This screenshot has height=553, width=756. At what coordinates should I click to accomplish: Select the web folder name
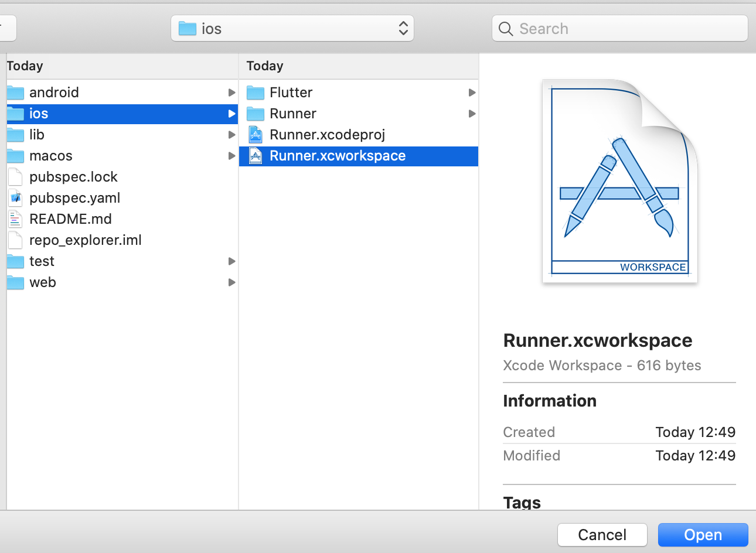[43, 282]
